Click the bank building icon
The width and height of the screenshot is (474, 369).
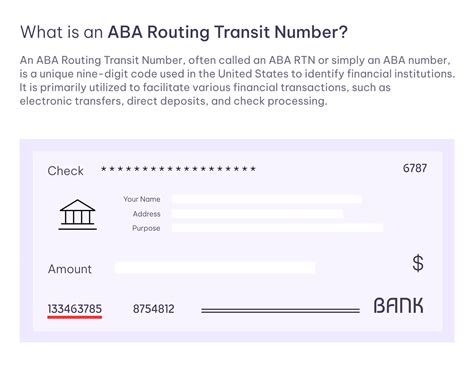tap(78, 215)
